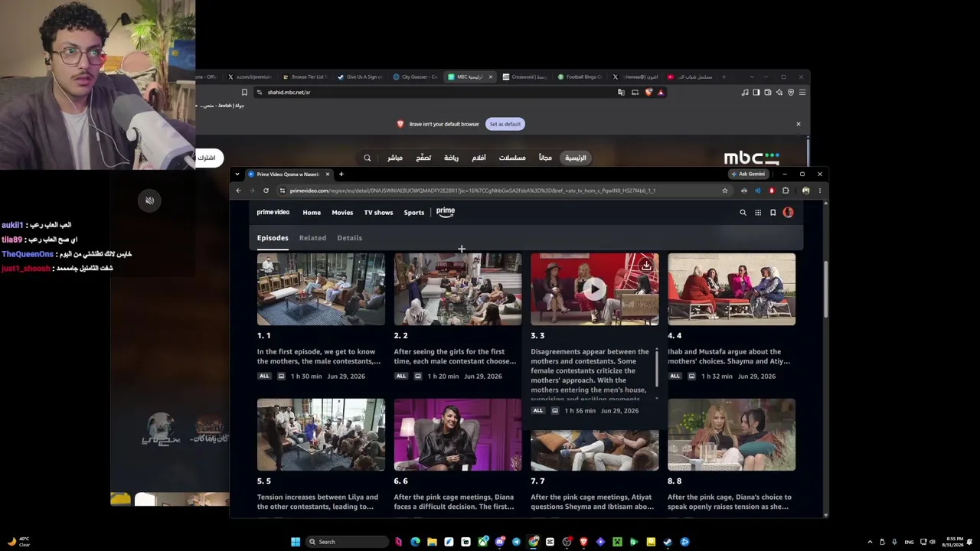Download episode 3 using its download icon
The height and width of the screenshot is (551, 980).
[646, 265]
